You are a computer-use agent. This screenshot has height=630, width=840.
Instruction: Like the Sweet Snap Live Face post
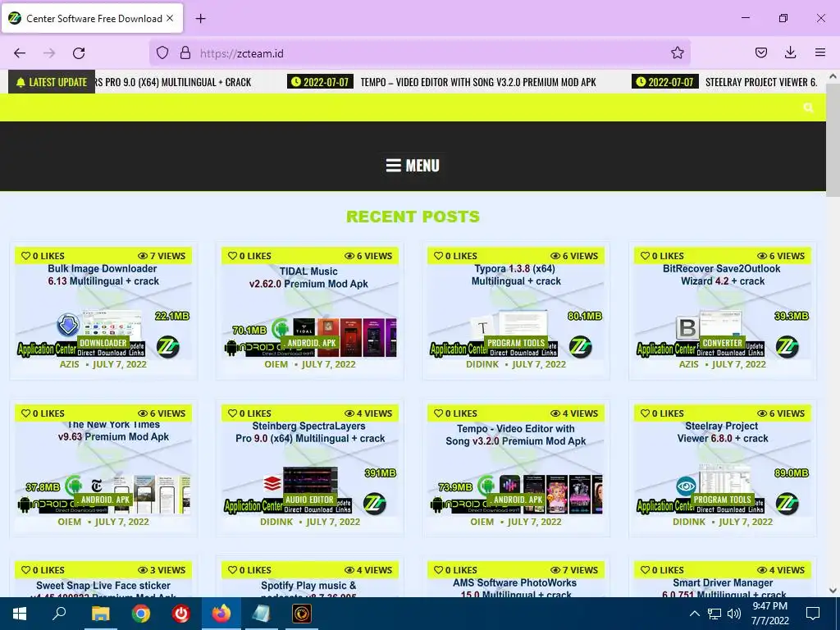(x=43, y=570)
